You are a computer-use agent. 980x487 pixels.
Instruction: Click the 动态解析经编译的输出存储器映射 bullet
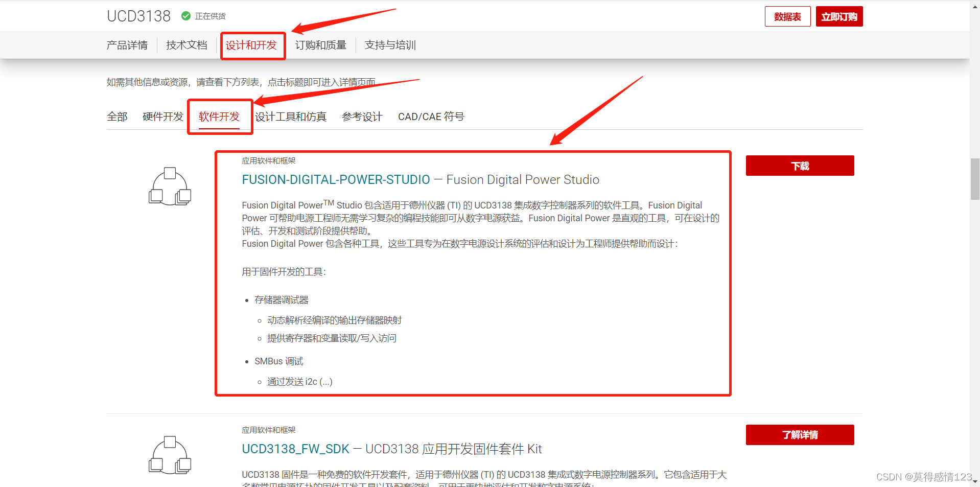334,320
